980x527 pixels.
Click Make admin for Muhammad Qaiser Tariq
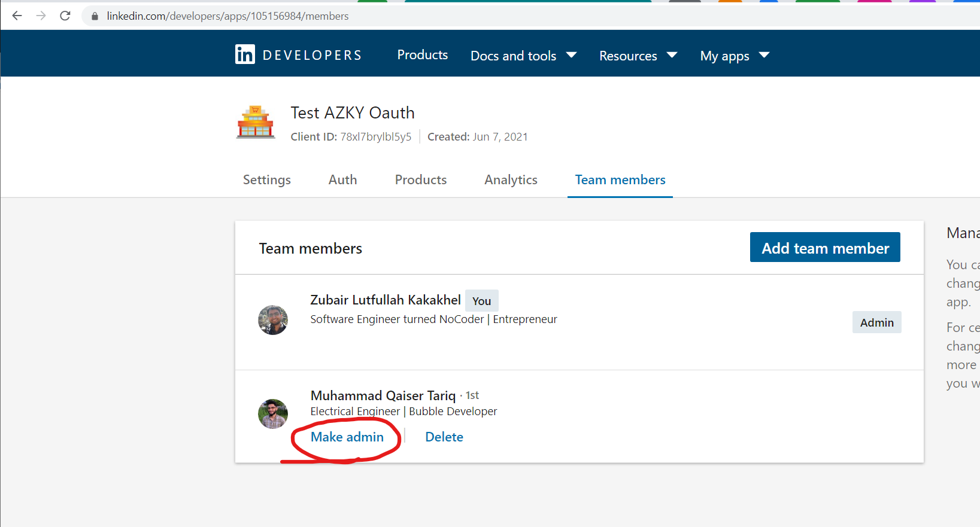coord(347,437)
